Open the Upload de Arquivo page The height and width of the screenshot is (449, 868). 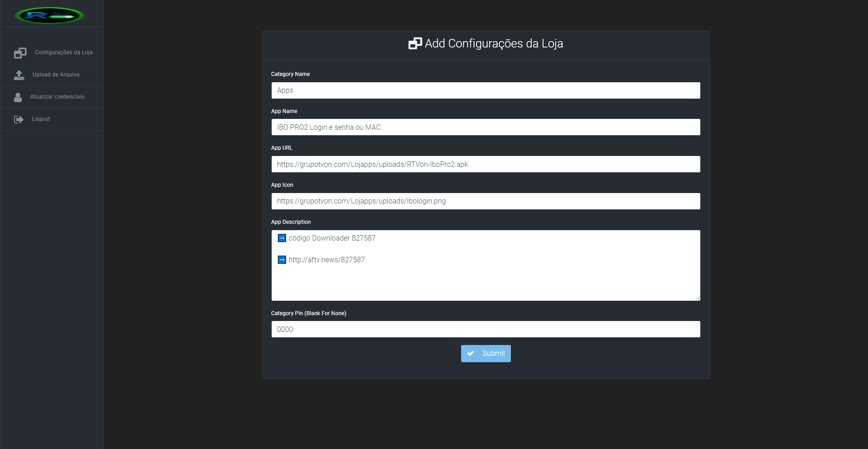[x=56, y=75]
